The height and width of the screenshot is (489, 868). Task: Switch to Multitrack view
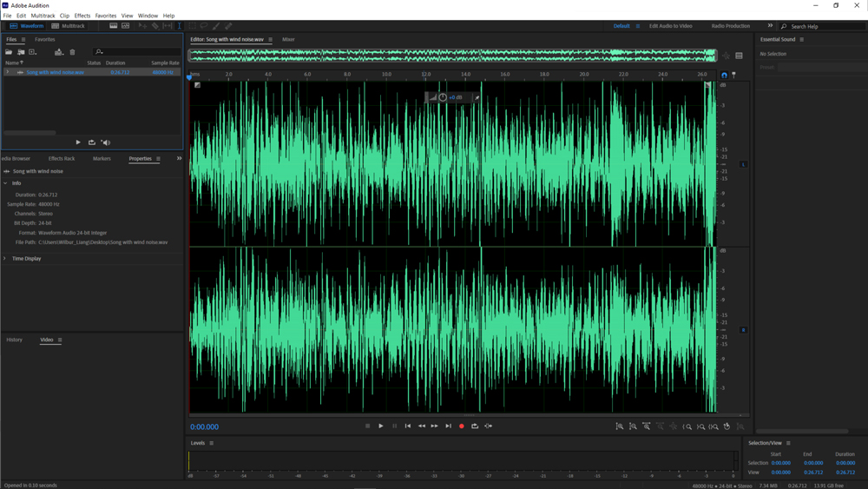(x=69, y=26)
